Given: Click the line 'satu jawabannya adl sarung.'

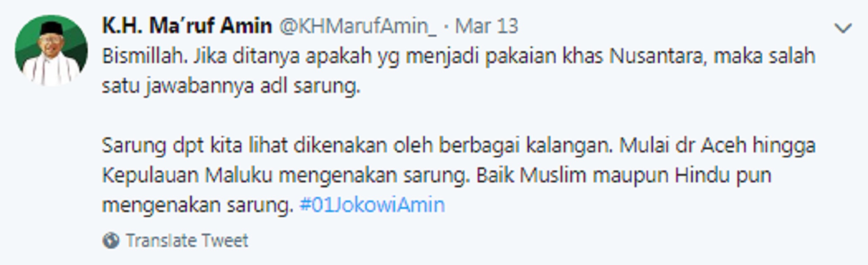Looking at the screenshot, I should pos(231,86).
